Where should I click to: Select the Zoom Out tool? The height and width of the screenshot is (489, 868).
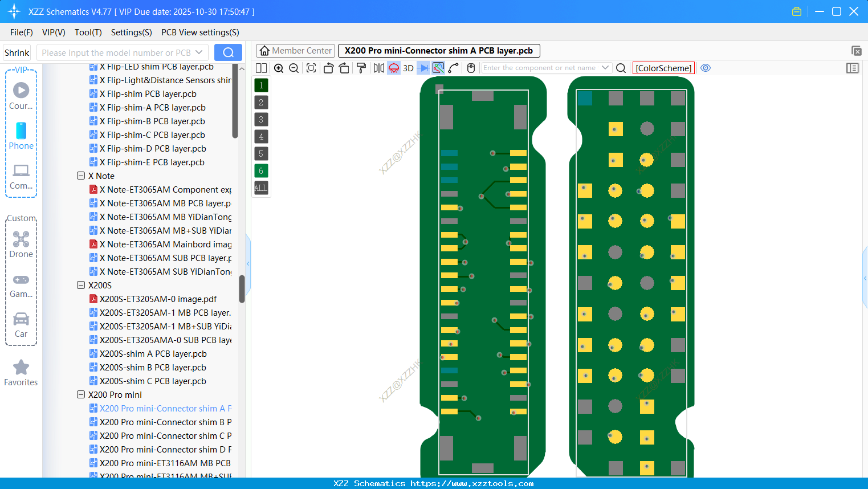click(x=293, y=68)
